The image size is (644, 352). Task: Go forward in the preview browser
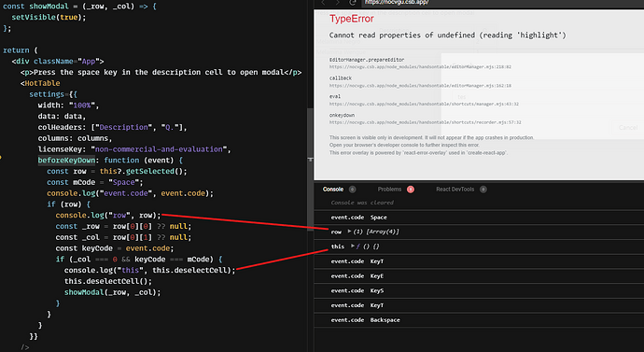pyautogui.click(x=337, y=3)
